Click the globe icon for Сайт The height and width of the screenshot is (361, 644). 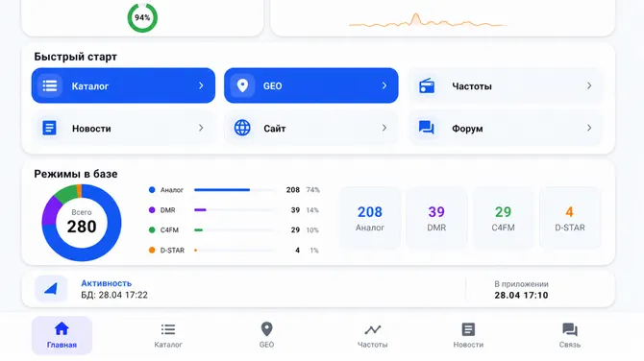[242, 128]
